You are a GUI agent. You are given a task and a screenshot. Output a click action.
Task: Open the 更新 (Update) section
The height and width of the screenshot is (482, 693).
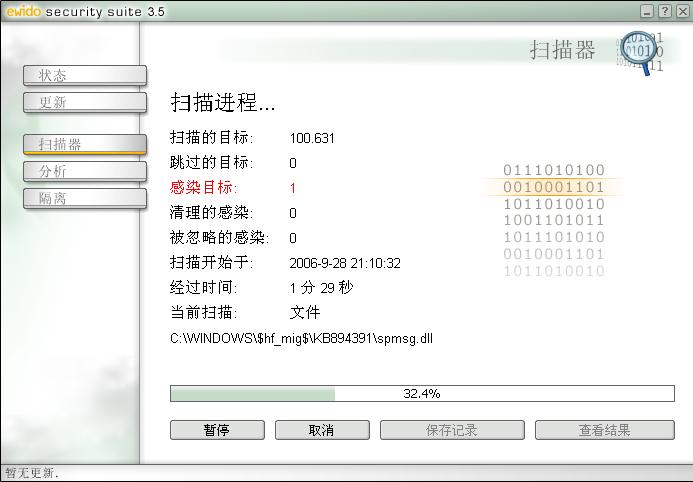point(85,102)
